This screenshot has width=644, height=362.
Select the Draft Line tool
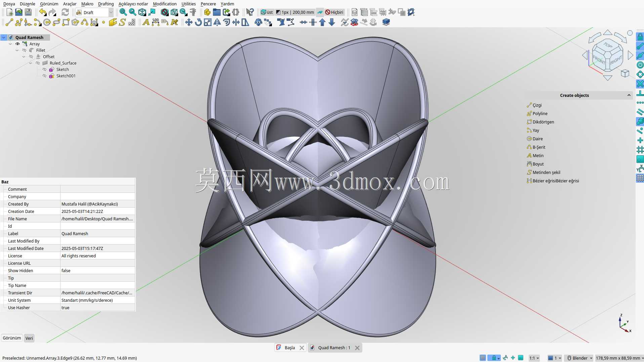[9, 22]
